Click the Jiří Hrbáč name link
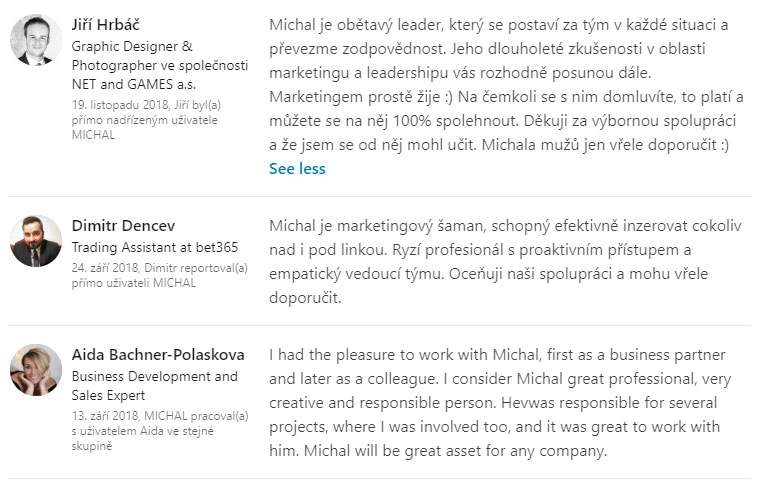This screenshot has height=487, width=759. coord(106,25)
